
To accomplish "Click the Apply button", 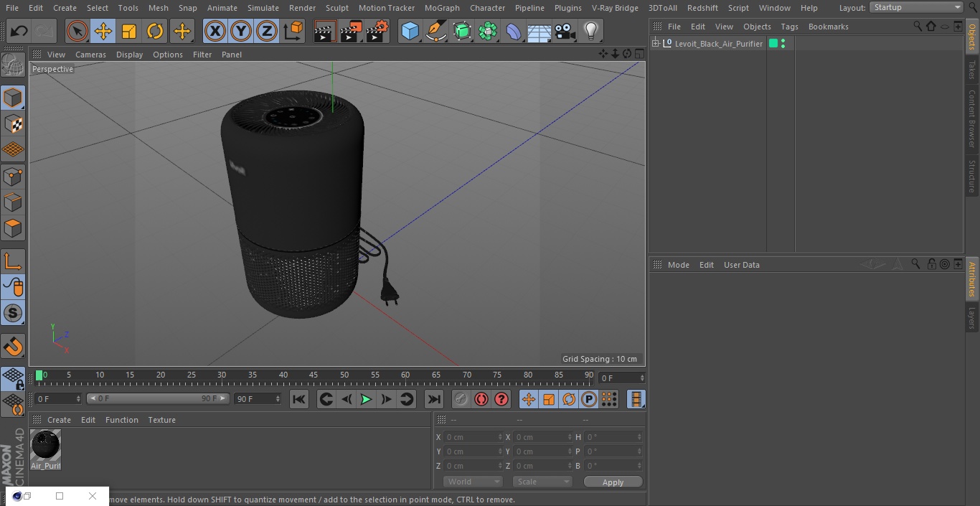I will point(613,482).
